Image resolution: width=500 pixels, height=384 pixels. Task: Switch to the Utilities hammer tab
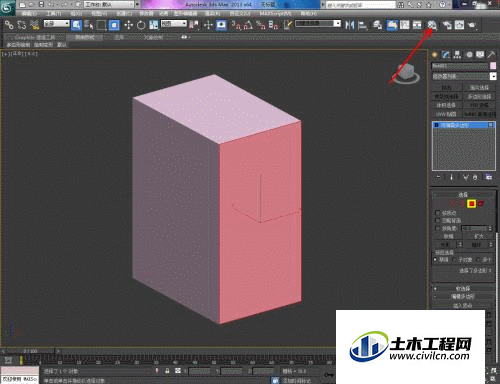pos(491,54)
